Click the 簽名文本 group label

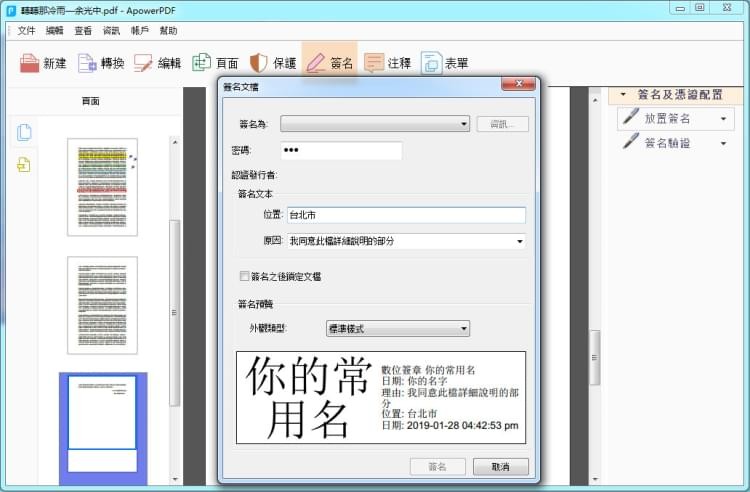(255, 194)
